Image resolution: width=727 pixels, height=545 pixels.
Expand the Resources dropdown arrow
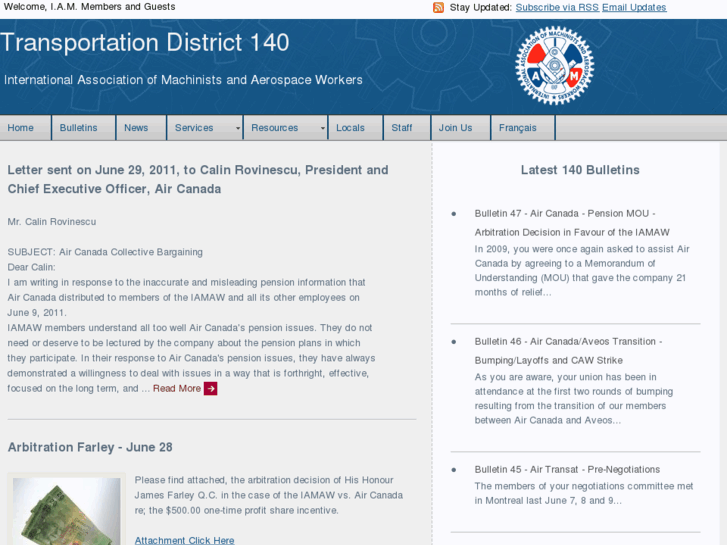point(322,128)
